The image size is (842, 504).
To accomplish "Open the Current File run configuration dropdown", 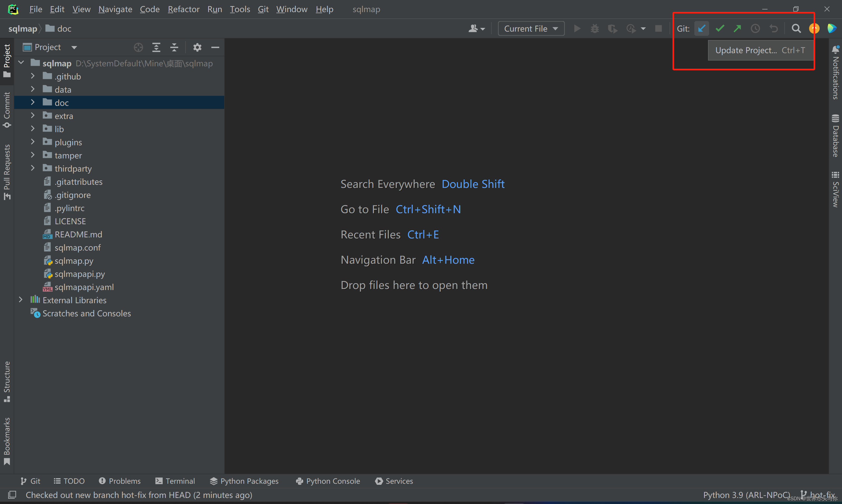I will (x=531, y=28).
